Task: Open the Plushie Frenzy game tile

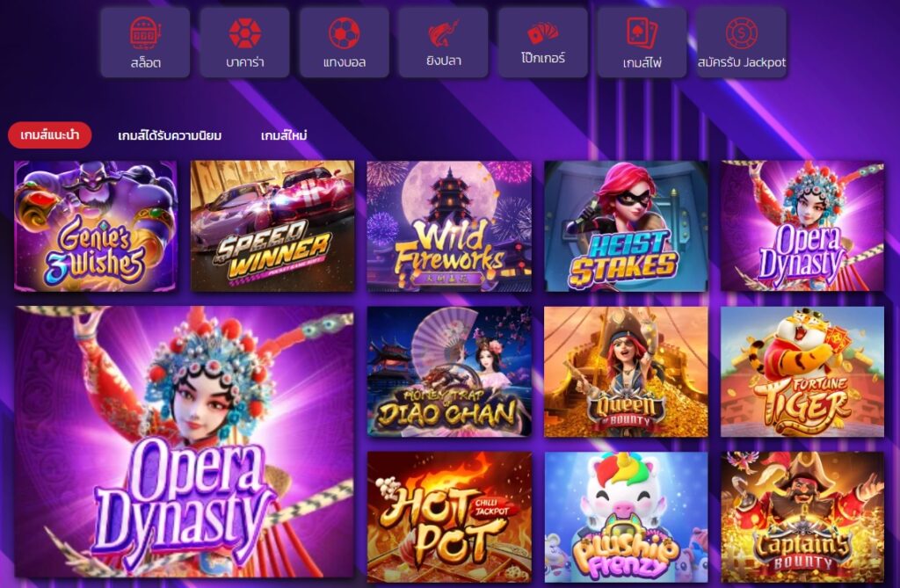Action: click(x=626, y=517)
